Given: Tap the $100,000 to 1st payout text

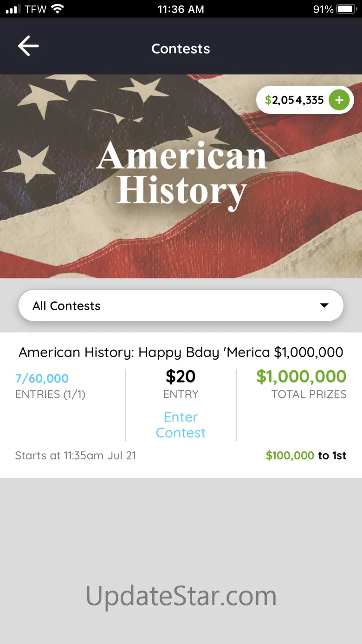Looking at the screenshot, I should [306, 455].
